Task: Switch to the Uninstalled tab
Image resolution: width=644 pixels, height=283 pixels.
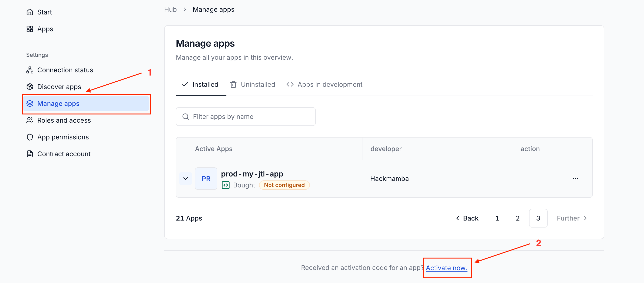Action: (253, 84)
